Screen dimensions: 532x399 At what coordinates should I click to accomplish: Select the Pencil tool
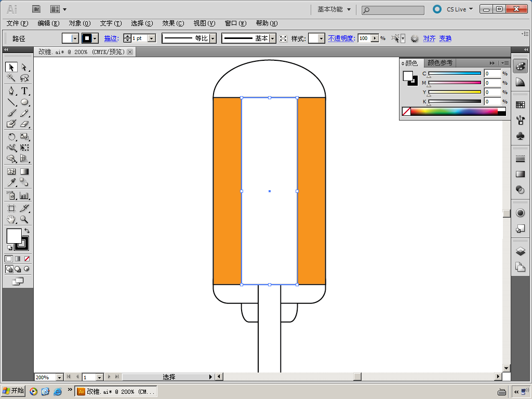tap(24, 113)
